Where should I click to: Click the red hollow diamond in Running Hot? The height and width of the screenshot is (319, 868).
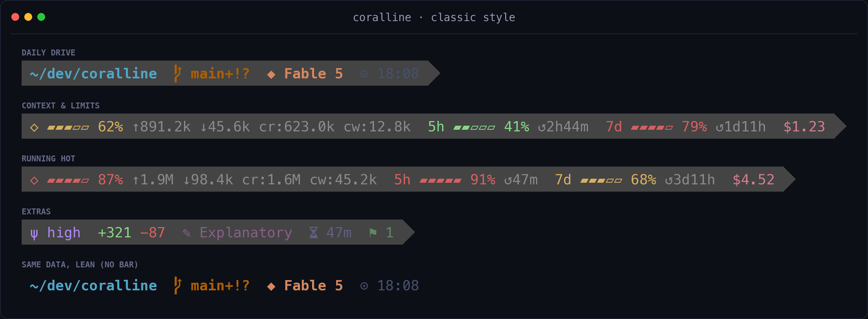pyautogui.click(x=34, y=181)
